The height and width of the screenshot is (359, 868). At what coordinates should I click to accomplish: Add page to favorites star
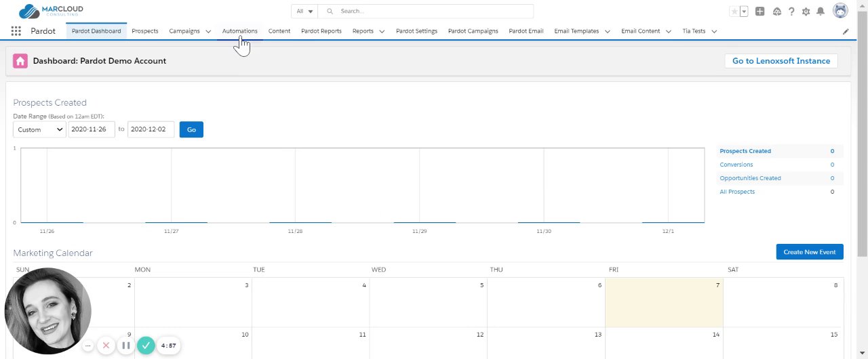734,12
